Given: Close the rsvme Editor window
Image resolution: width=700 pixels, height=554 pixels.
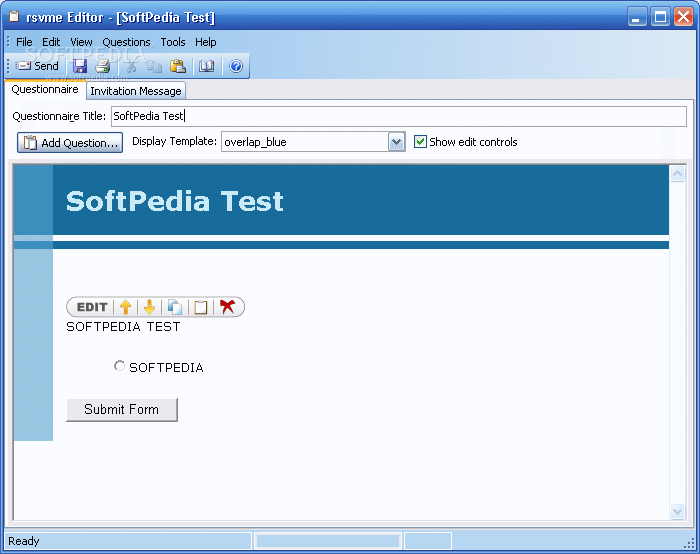Looking at the screenshot, I should [683, 17].
